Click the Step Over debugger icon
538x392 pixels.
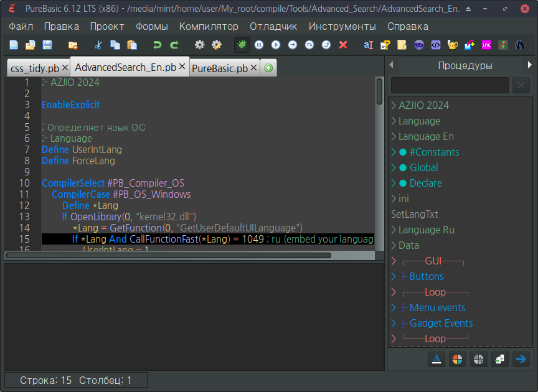309,45
